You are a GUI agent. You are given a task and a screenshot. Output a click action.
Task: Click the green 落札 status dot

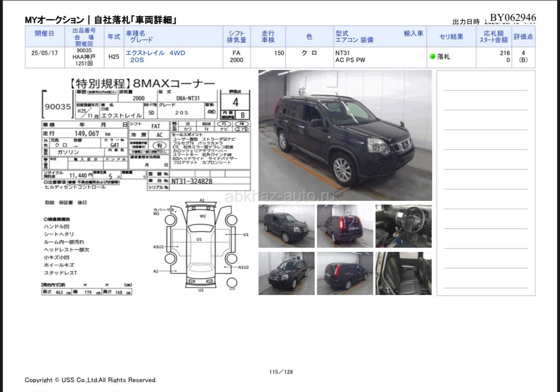pos(432,57)
